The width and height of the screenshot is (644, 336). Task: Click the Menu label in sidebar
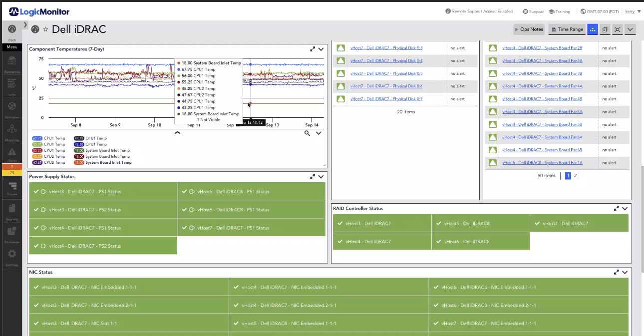[12, 47]
